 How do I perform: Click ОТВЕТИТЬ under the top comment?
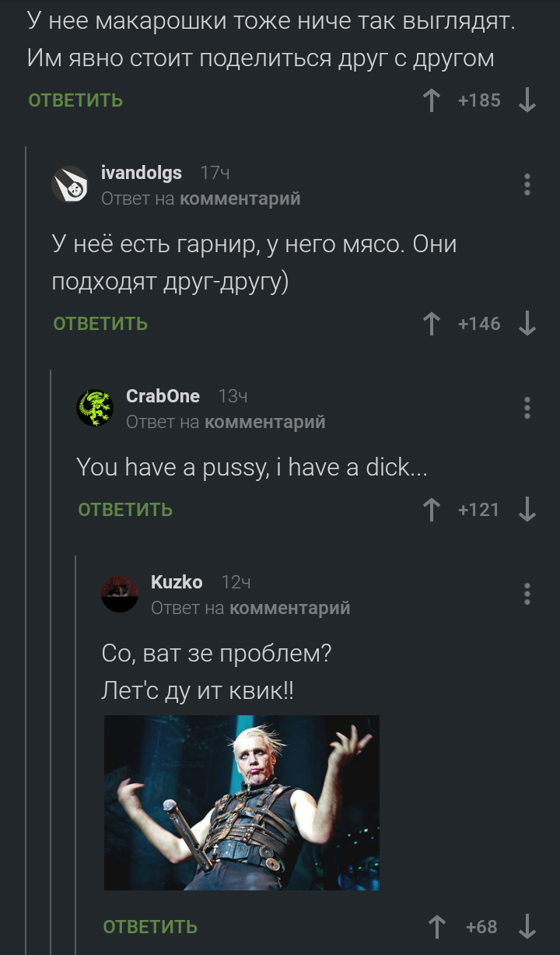[75, 100]
